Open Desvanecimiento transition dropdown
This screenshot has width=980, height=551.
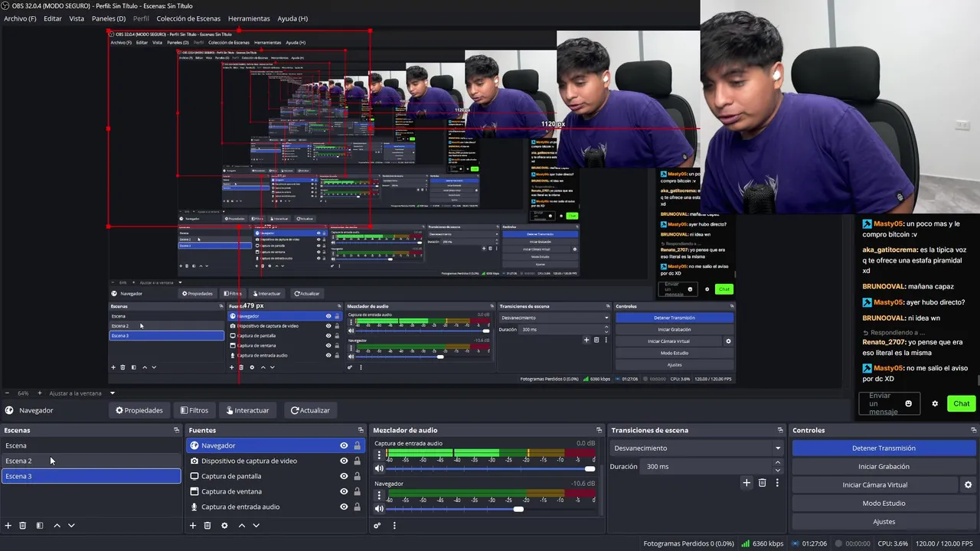pos(697,448)
